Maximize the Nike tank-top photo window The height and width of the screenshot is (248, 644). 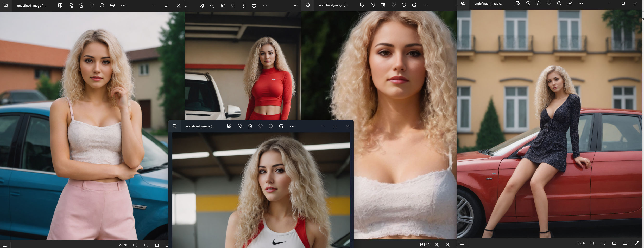335,126
